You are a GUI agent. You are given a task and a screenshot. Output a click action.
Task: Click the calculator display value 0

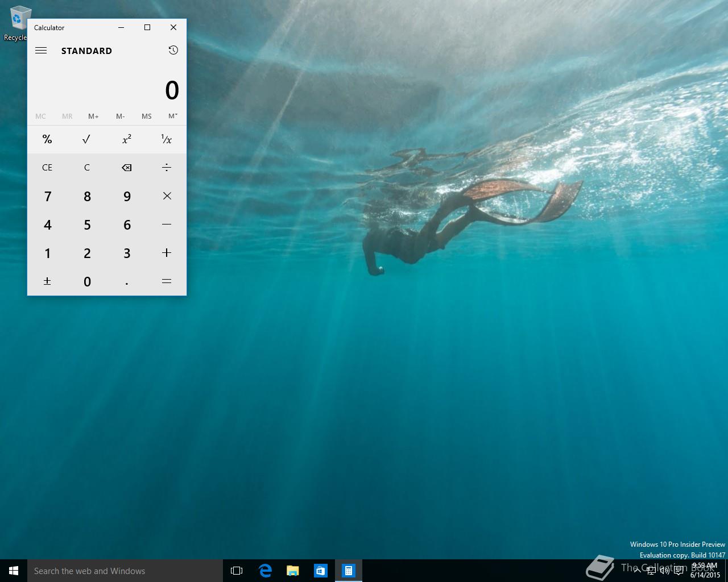click(172, 90)
